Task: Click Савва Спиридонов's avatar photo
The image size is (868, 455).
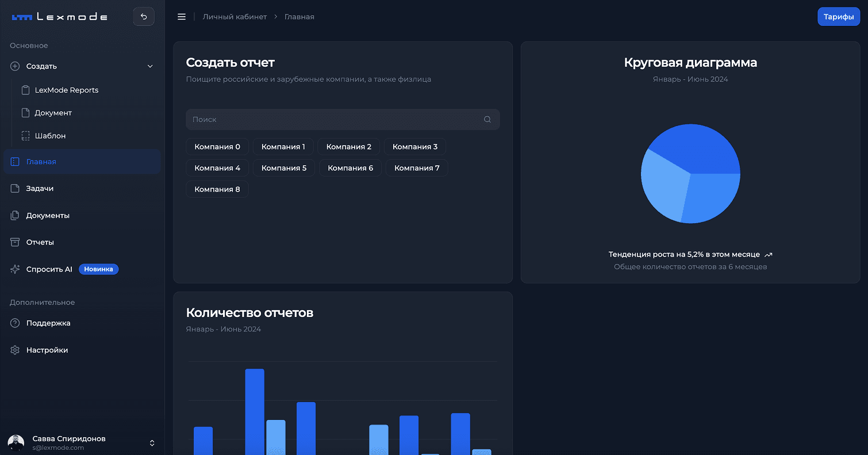Action: tap(16, 443)
